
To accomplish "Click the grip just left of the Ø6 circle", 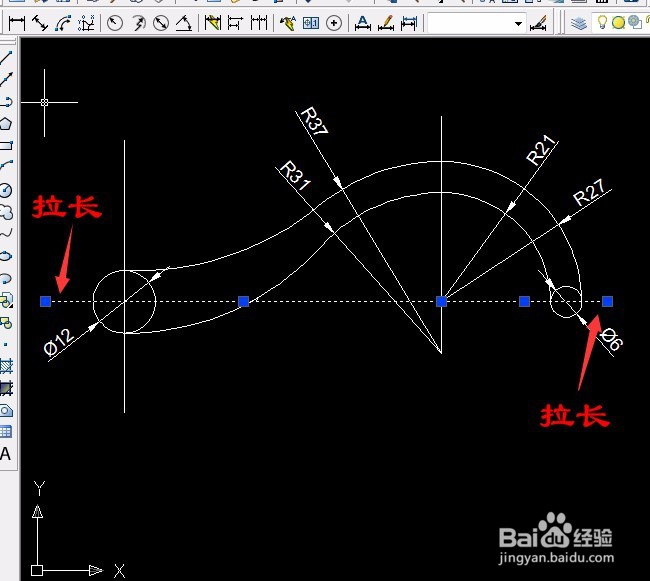I will pos(524,301).
